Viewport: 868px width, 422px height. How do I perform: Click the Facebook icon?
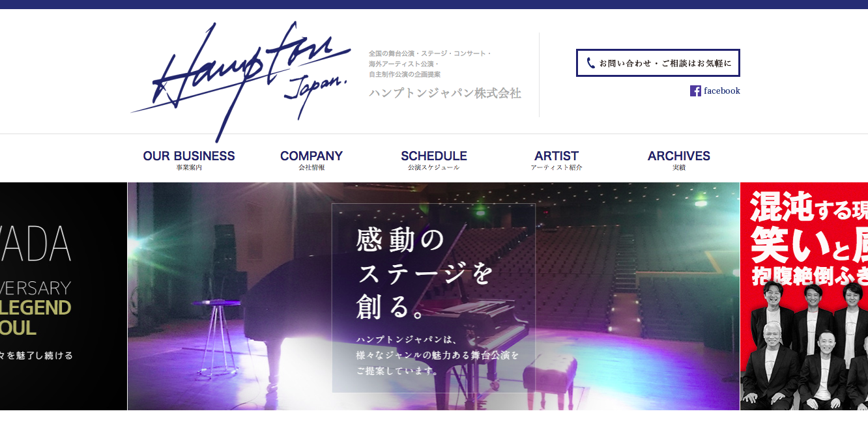(x=695, y=91)
